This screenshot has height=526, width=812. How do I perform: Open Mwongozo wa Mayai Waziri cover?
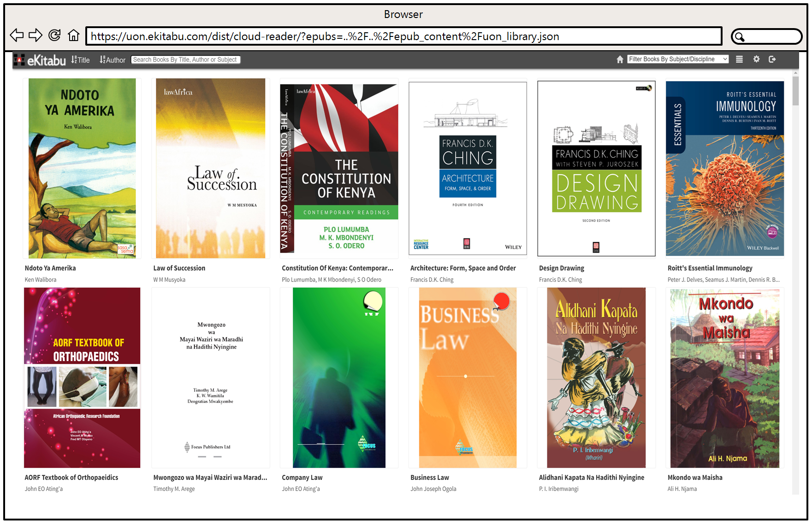coord(211,378)
